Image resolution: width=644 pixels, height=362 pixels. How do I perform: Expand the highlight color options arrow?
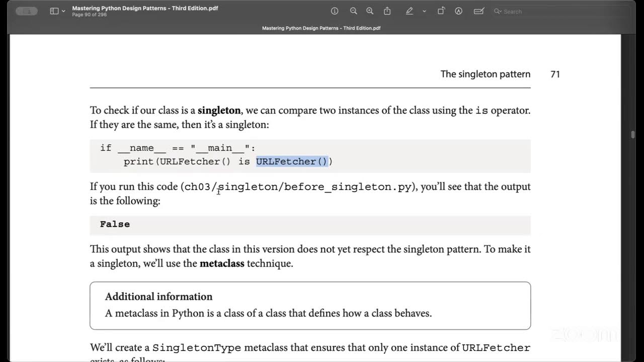click(x=424, y=11)
